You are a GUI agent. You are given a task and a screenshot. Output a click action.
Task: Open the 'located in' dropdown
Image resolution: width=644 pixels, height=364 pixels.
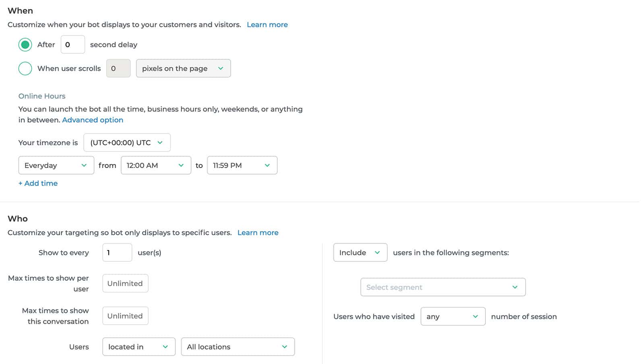click(139, 347)
